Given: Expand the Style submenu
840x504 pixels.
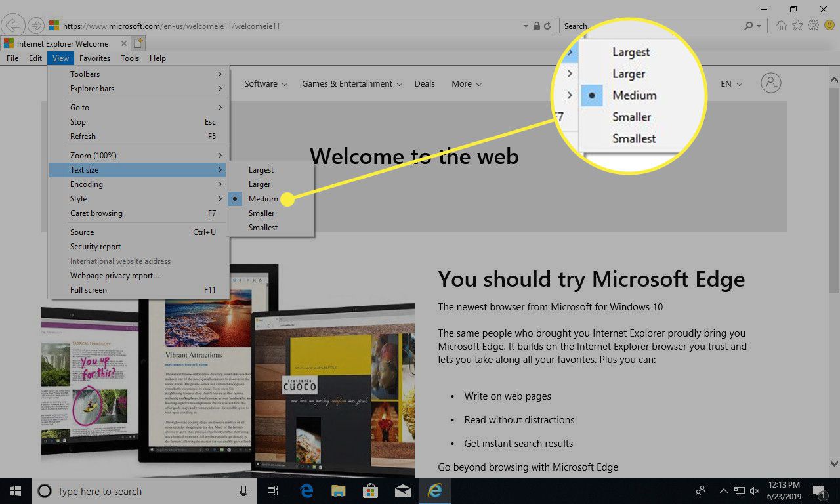Looking at the screenshot, I should [138, 199].
